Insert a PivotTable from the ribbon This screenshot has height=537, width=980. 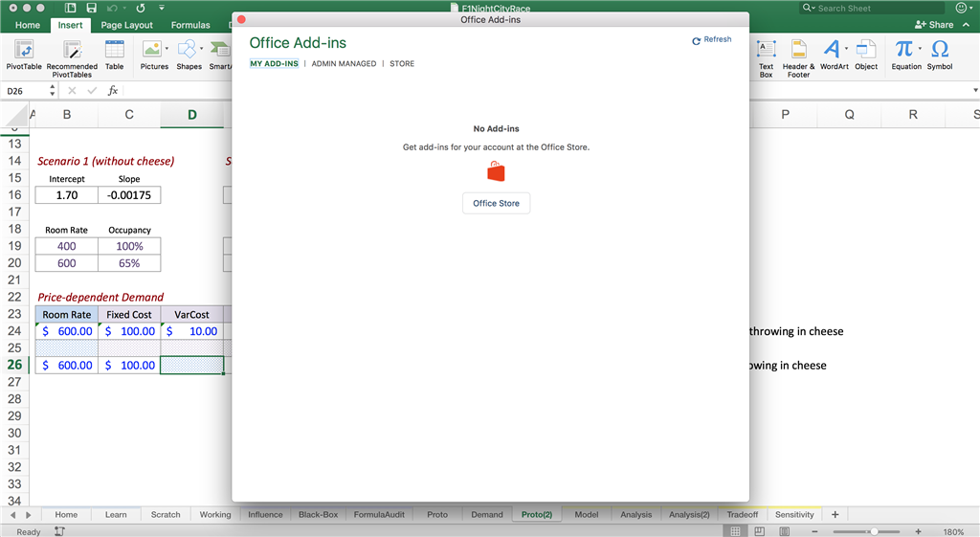coord(24,55)
